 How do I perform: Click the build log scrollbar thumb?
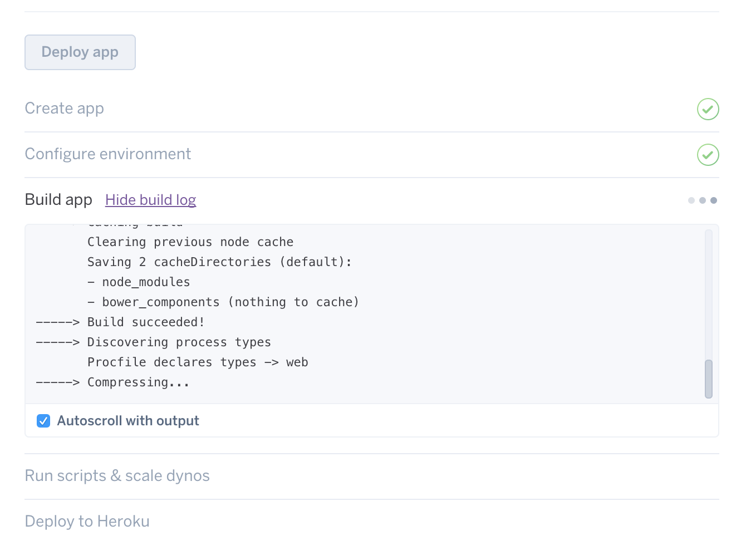coord(708,379)
